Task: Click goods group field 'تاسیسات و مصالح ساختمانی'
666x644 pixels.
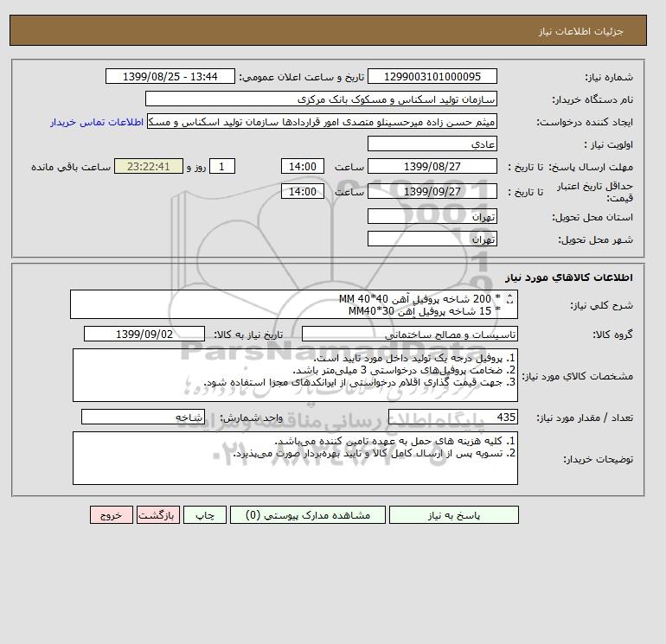Action: pyautogui.click(x=409, y=334)
